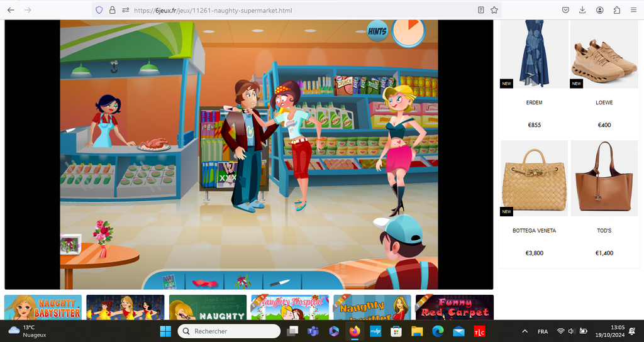Open the Naughty Hospital game thumbnail
The image size is (644, 342).
[x=289, y=307]
